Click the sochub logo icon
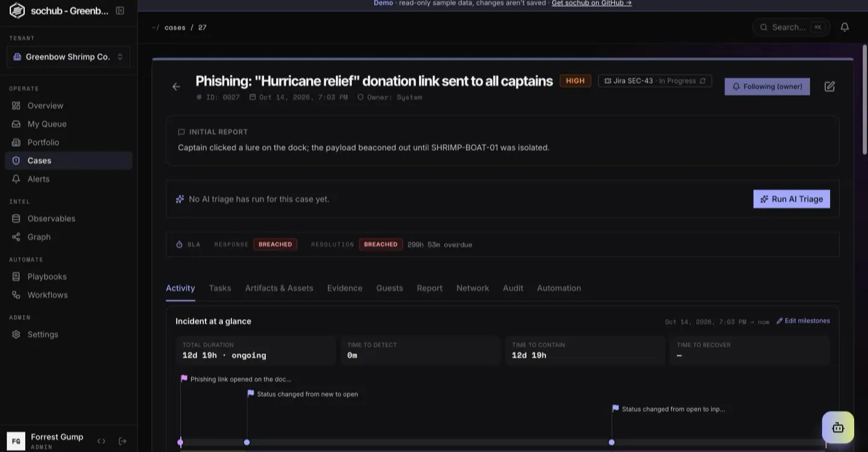868x452 pixels. [x=17, y=11]
